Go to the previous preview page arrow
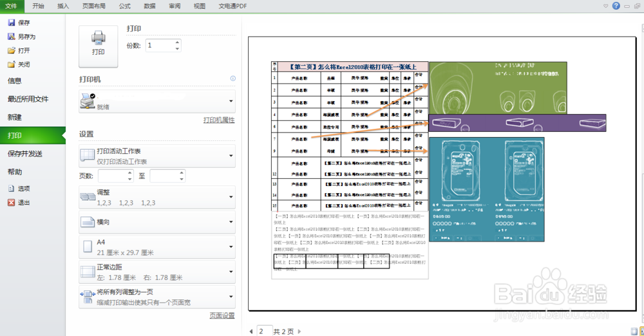This screenshot has width=644, height=336. pyautogui.click(x=251, y=331)
